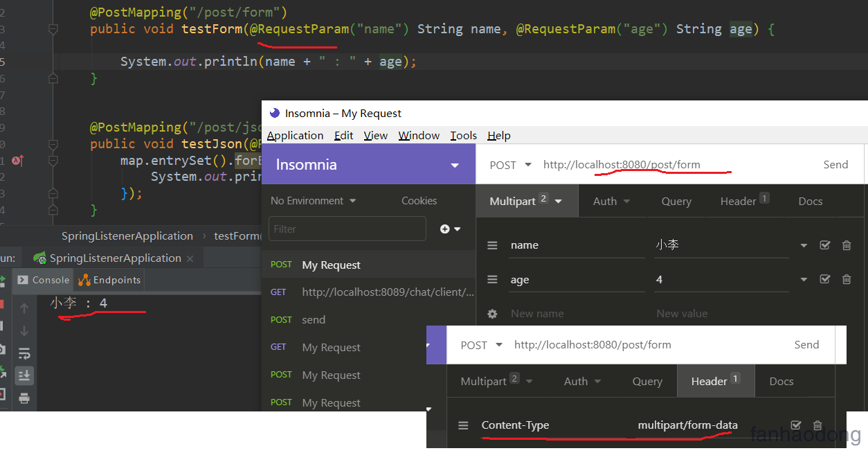
Task: Open the Application menu in Insomnia
Action: 295,135
